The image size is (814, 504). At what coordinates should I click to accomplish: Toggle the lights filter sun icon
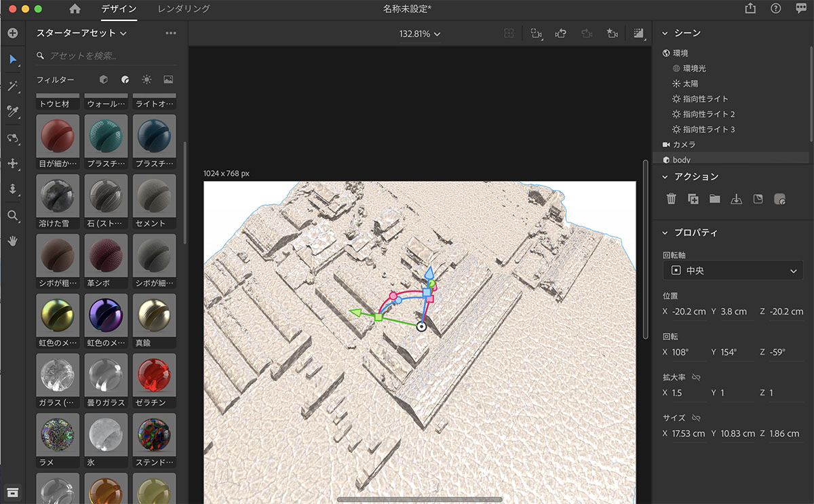(147, 79)
